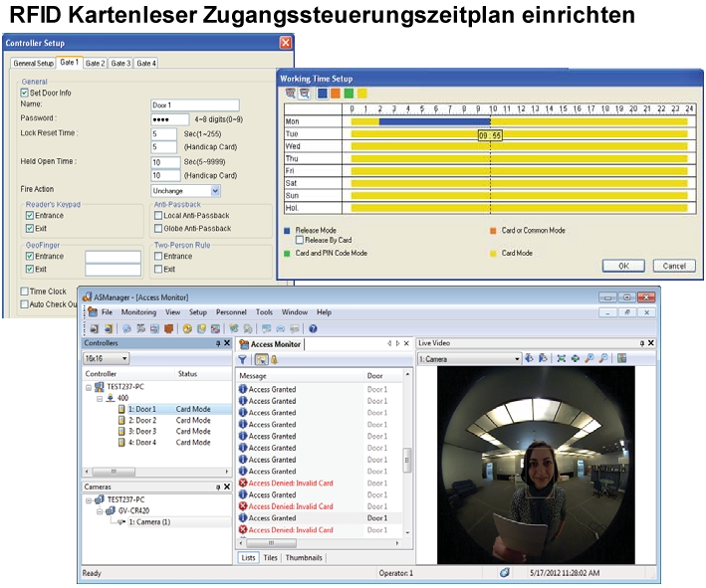Pin the Live Video panel with pushpin icon
Image resolution: width=706 pixels, height=588 pixels.
click(x=641, y=343)
